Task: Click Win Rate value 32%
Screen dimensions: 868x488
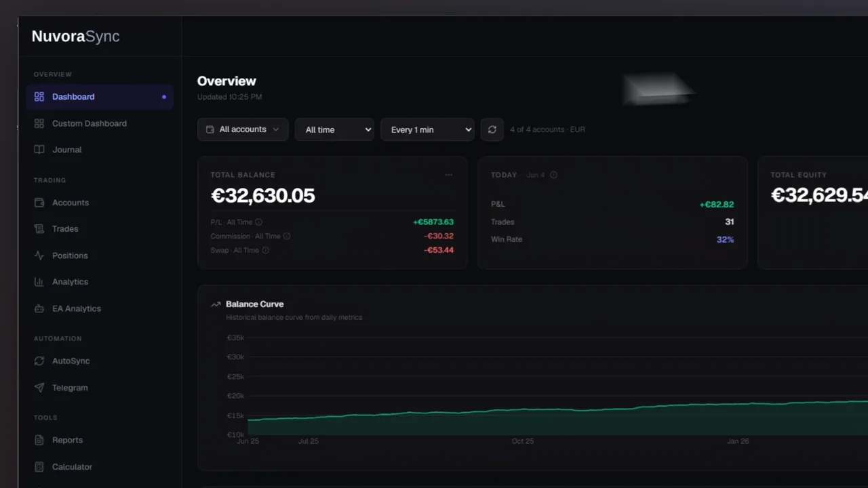Action: pos(725,239)
